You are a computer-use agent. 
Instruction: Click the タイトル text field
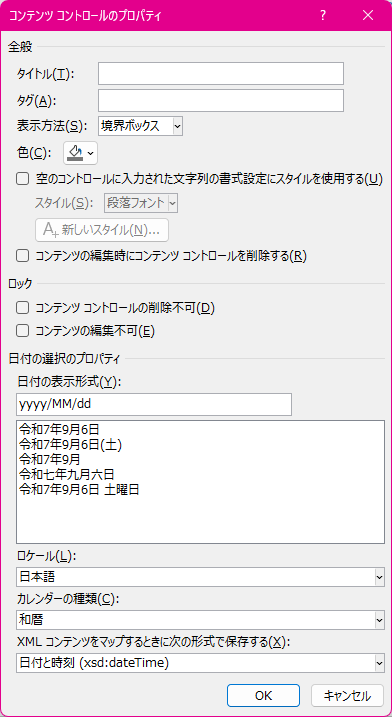point(221,74)
